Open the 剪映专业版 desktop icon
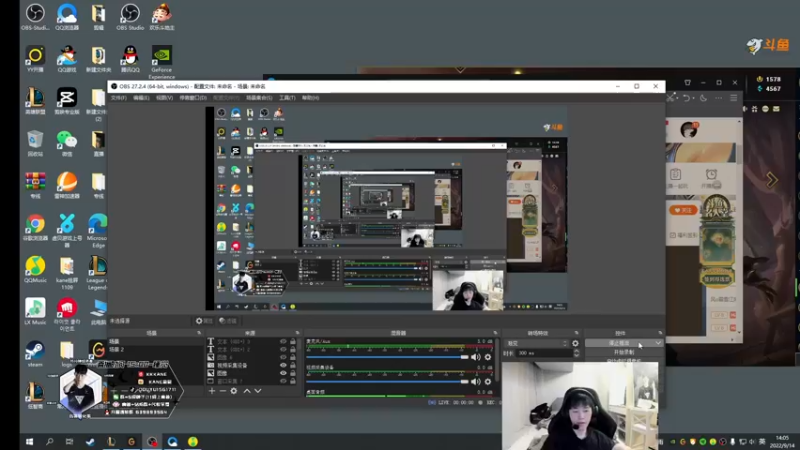 (67, 101)
